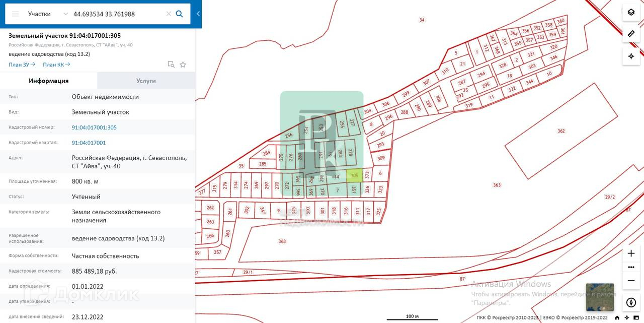This screenshot has height=323, width=644.
Task: Add parcel to favorites star
Action: point(183,64)
